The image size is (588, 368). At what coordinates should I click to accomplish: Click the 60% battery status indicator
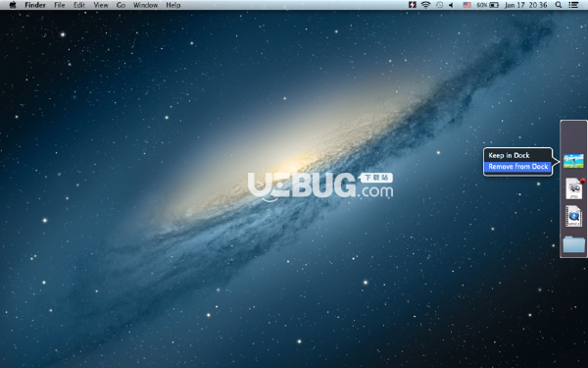pyautogui.click(x=487, y=5)
